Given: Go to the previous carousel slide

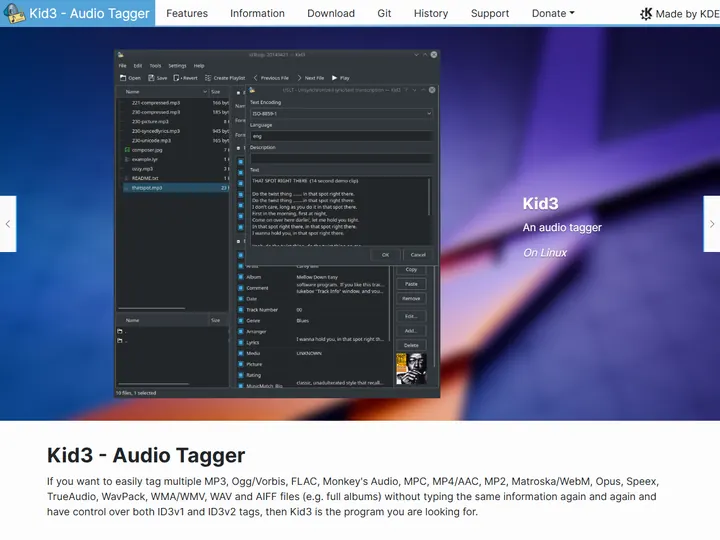Looking at the screenshot, I should click(x=8, y=224).
